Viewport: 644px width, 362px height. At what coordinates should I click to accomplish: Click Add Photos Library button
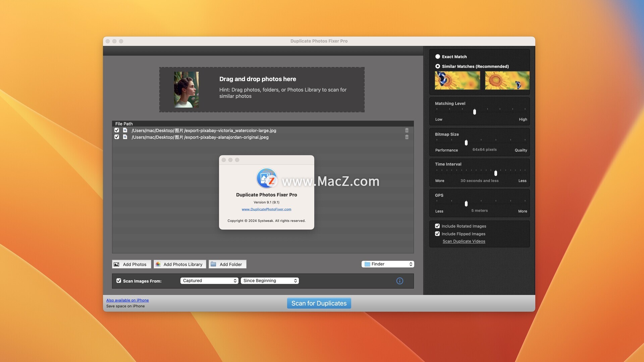180,264
